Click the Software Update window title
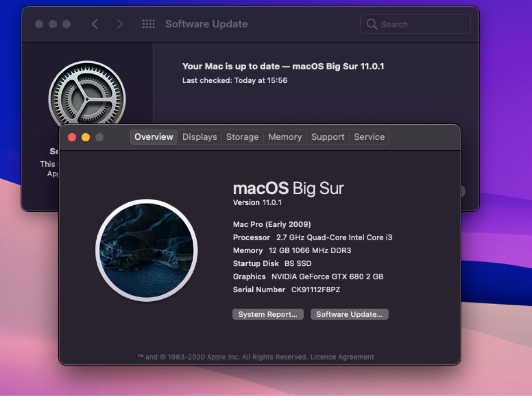This screenshot has height=396, width=532. pyautogui.click(x=206, y=24)
